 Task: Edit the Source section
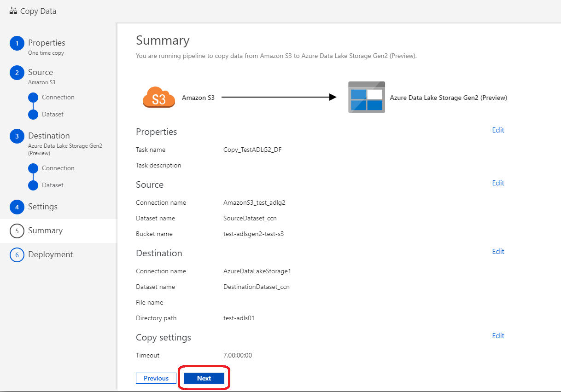pos(498,183)
